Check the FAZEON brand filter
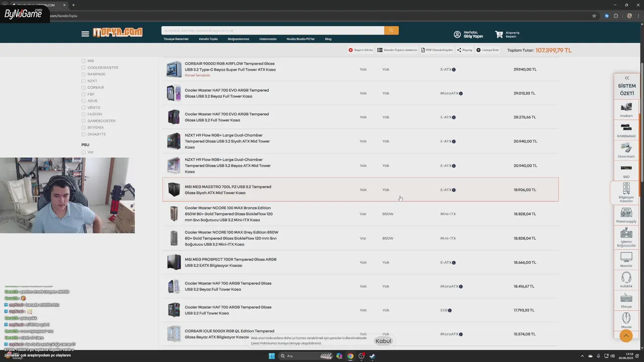644x362 pixels. (84, 114)
